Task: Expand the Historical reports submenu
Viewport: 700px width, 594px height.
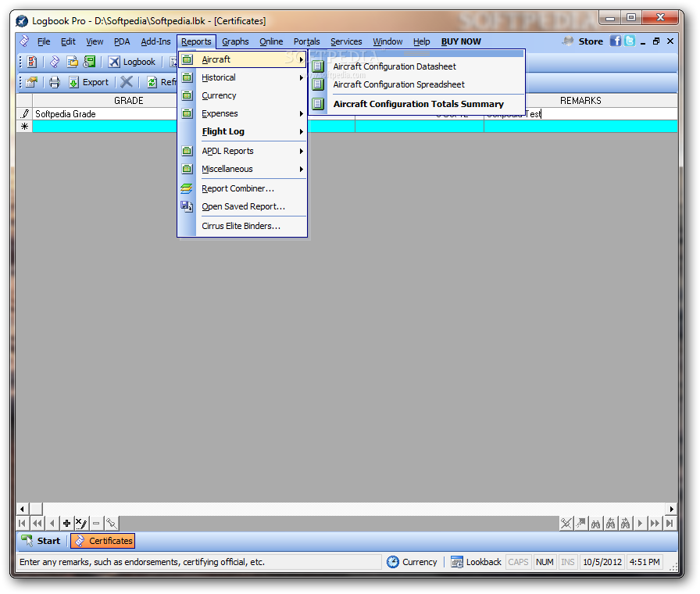Action: 242,77
